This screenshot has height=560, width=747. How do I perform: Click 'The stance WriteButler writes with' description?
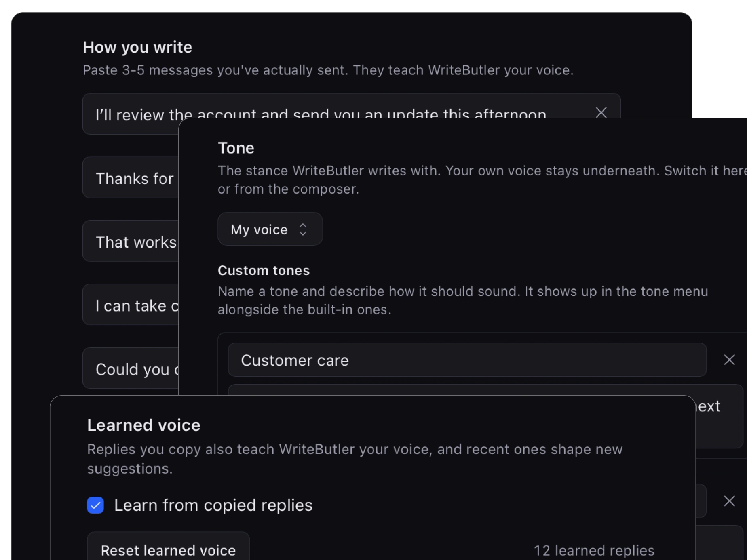pyautogui.click(x=482, y=179)
